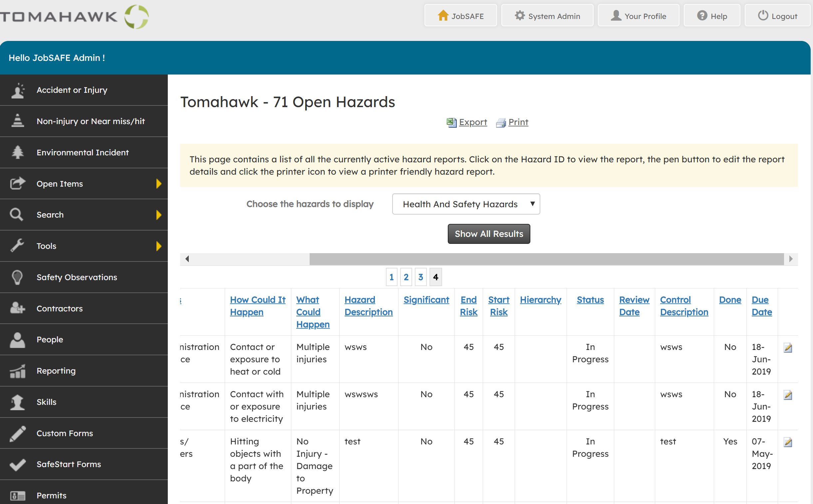Open the hazards to display dropdown
This screenshot has width=813, height=504.
[x=466, y=204]
